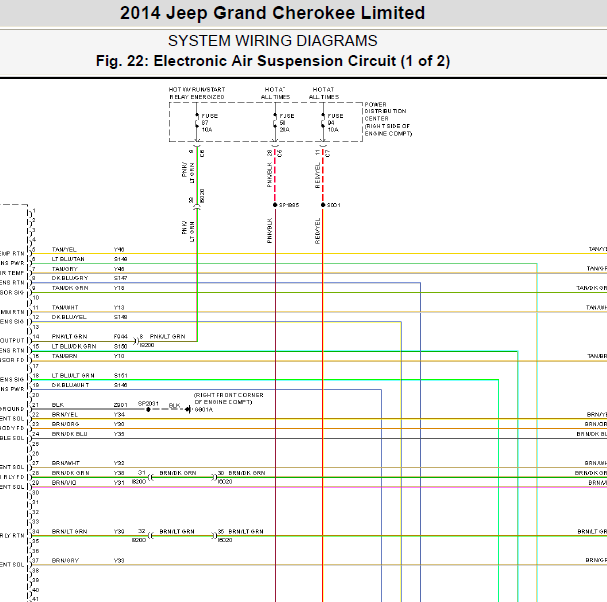Click the SP1995 splice dot on PNK/BLK wire
607x602 pixels.
pos(275,205)
